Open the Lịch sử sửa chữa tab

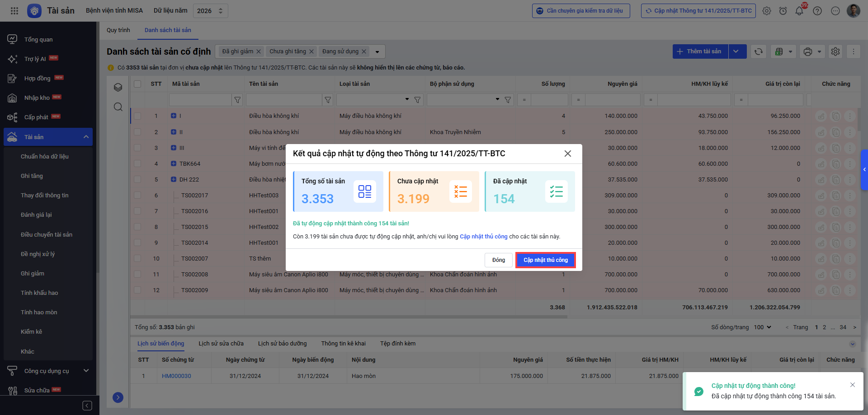click(x=221, y=344)
